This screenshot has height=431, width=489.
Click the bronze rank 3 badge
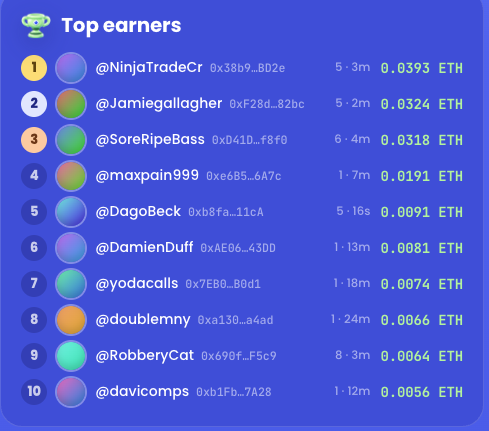pos(34,140)
